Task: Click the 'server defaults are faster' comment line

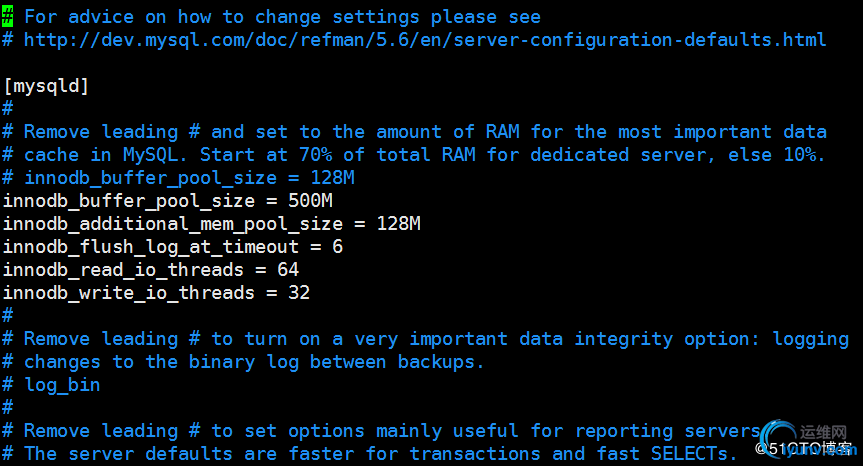Action: (x=380, y=454)
